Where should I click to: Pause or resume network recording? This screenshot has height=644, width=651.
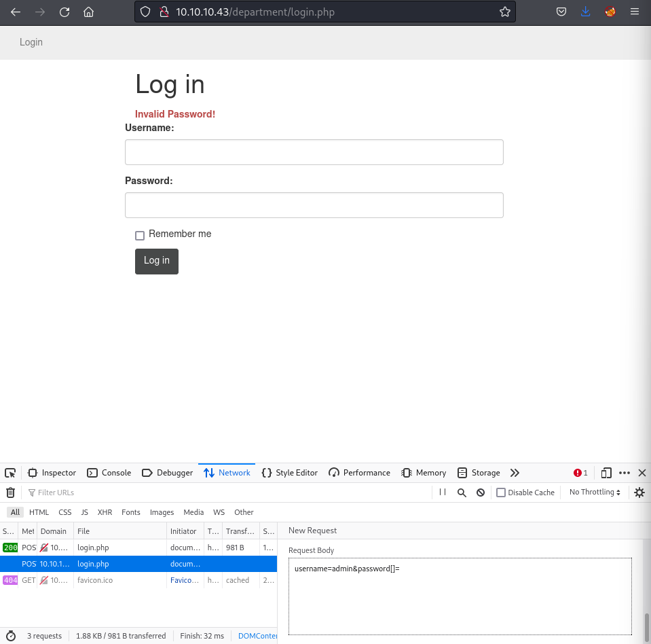[443, 493]
